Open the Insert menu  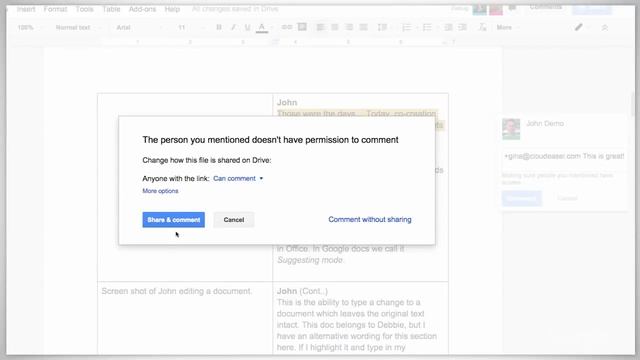(26, 9)
